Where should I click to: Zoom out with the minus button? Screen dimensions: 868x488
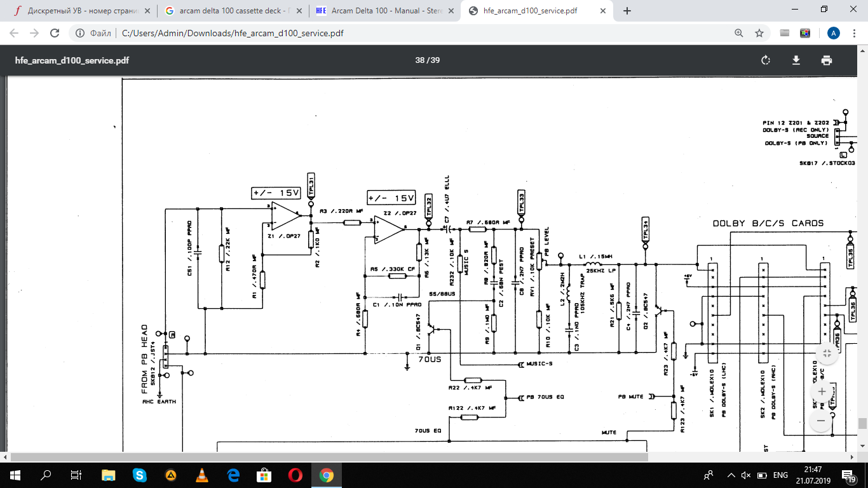822,421
